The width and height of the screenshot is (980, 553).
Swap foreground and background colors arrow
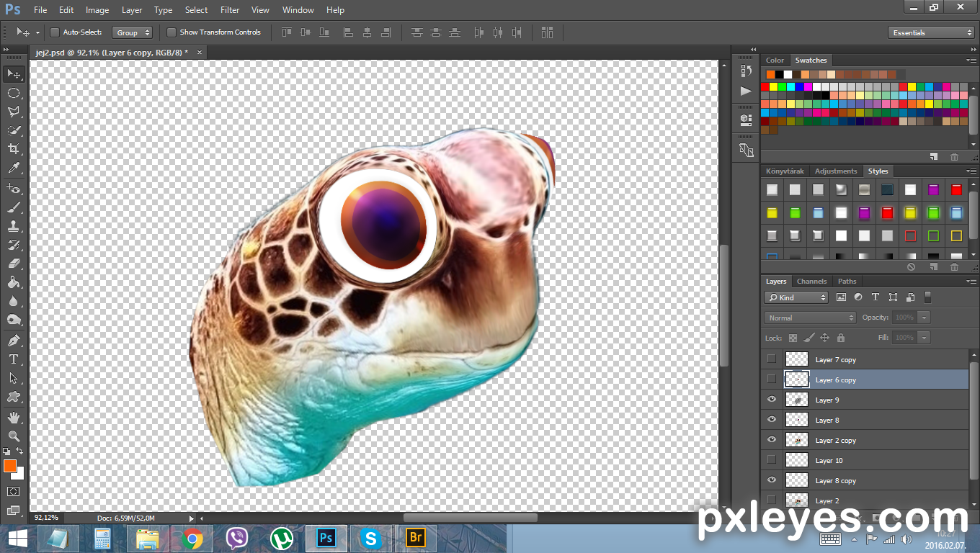pos(20,451)
